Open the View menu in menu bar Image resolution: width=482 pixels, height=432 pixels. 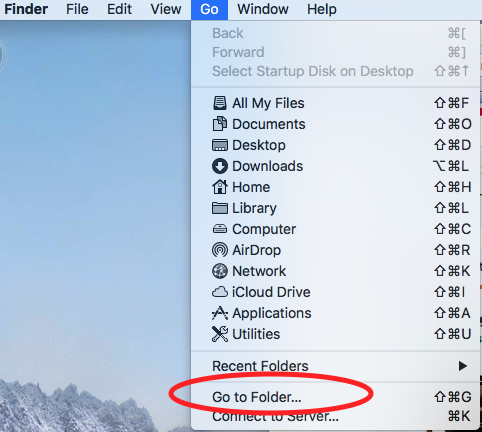(166, 9)
